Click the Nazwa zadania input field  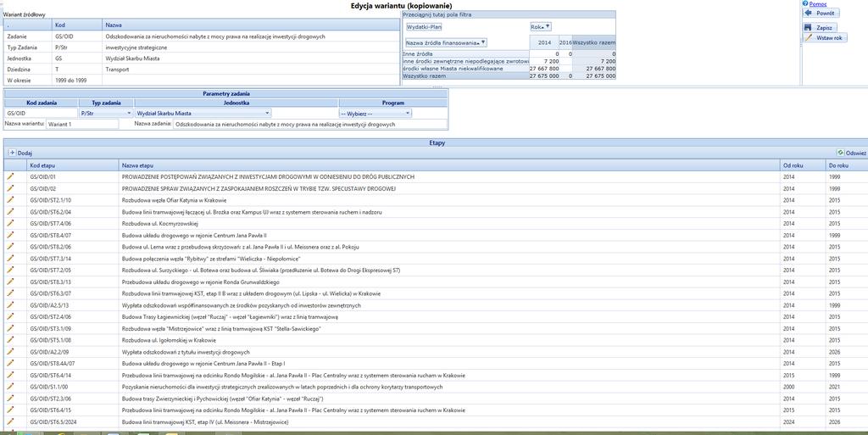[309, 125]
